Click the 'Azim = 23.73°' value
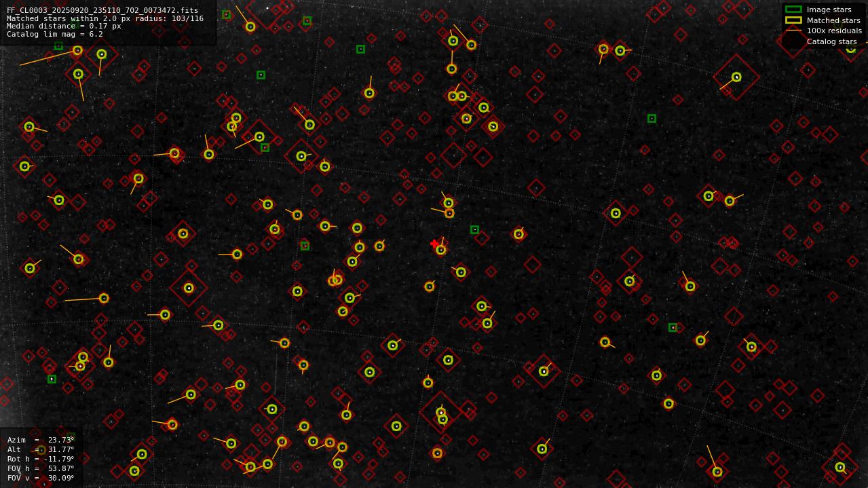868x488 pixels. click(41, 440)
